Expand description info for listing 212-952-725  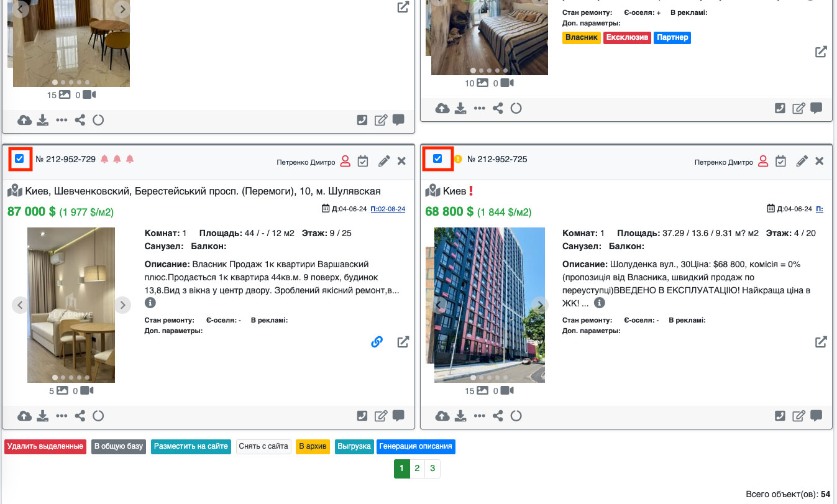[x=599, y=303]
